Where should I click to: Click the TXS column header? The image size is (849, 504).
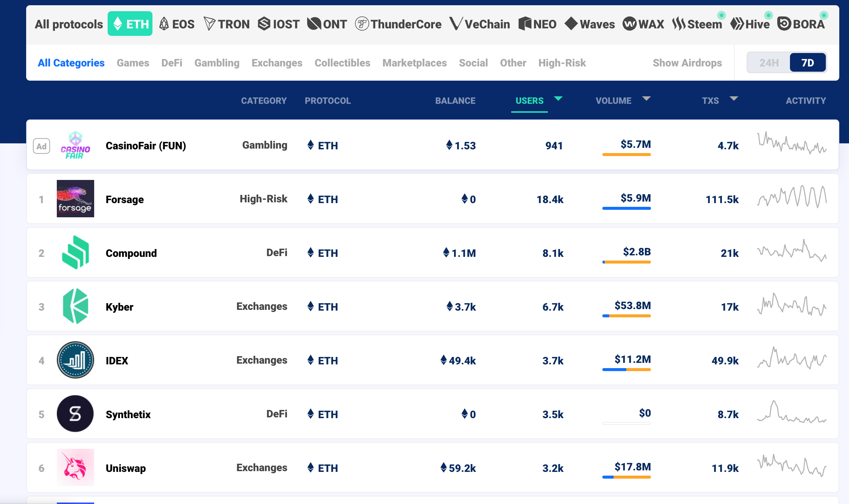710,101
